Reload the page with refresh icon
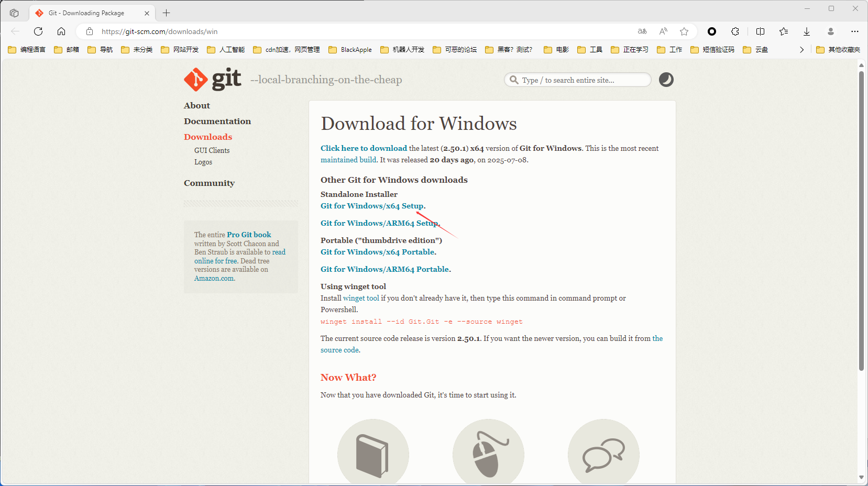Image resolution: width=868 pixels, height=486 pixels. point(38,31)
